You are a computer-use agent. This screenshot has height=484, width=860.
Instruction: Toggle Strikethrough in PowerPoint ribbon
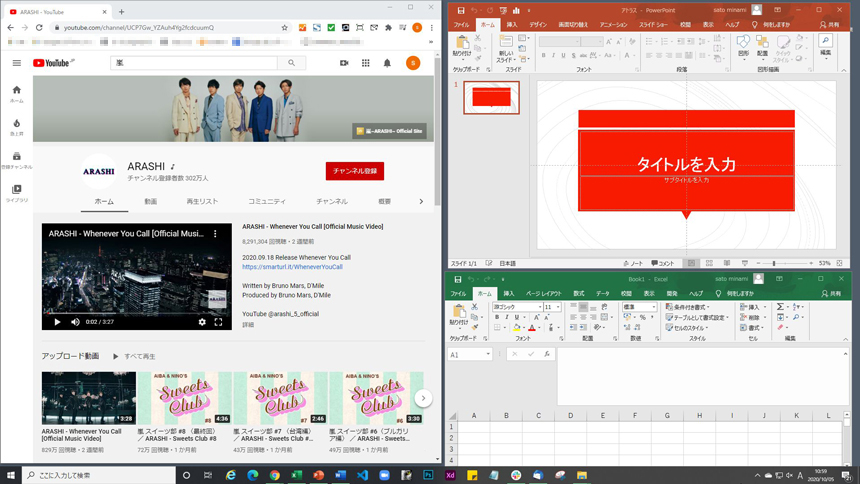(583, 55)
